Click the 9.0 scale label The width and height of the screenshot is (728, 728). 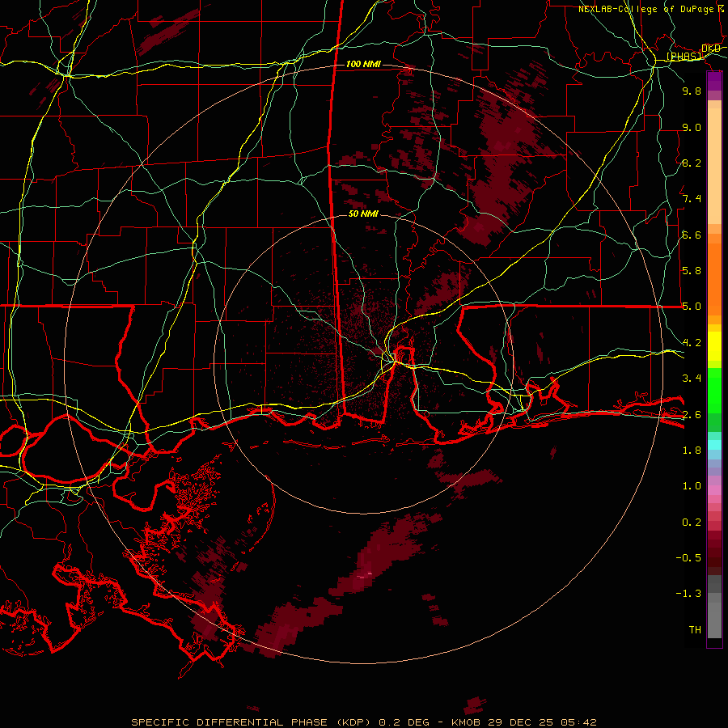pyautogui.click(x=692, y=127)
